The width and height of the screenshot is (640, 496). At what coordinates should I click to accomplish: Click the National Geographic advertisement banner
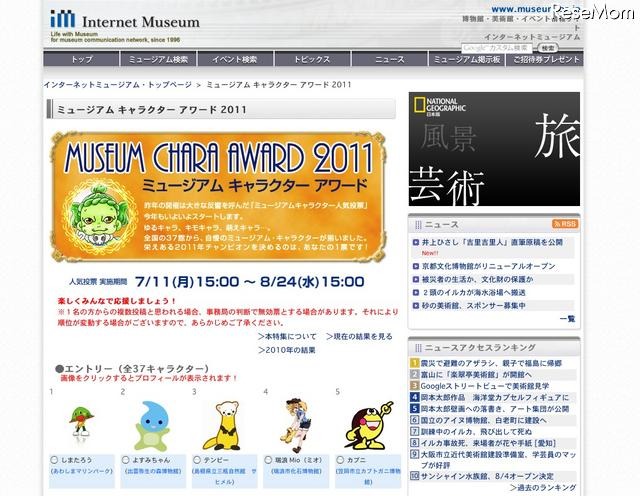point(494,149)
